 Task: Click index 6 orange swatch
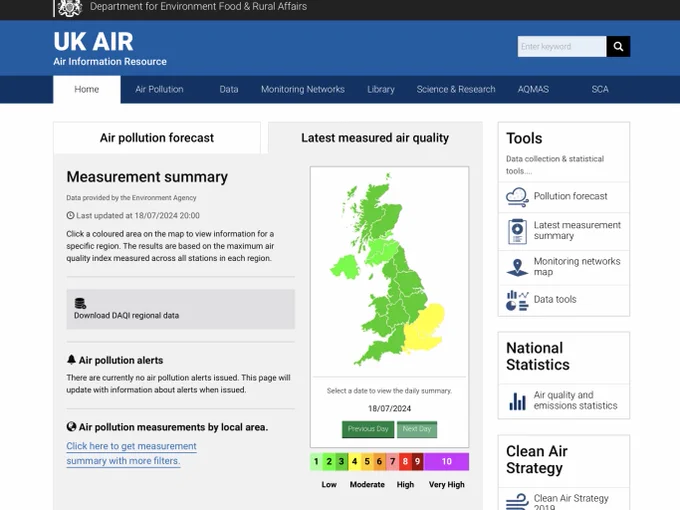(379, 461)
